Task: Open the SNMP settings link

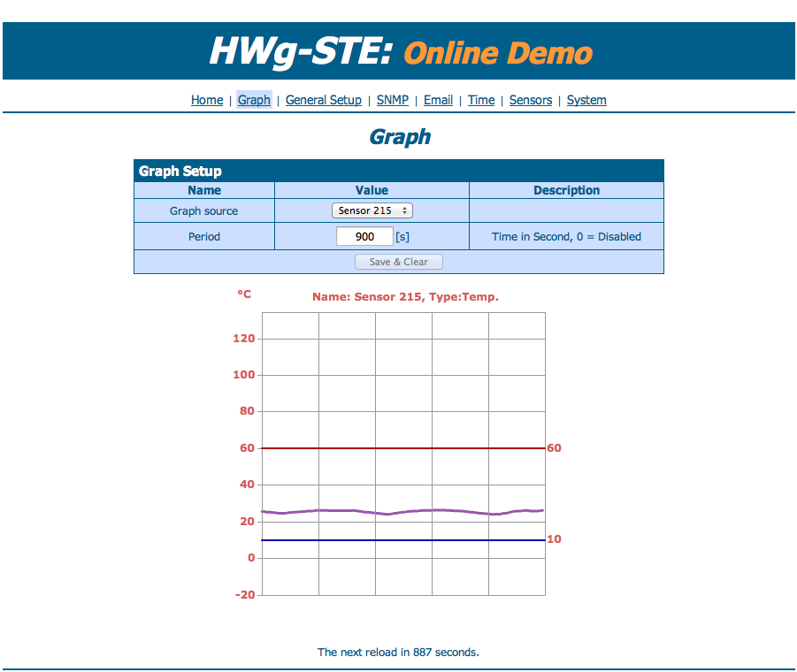Action: [393, 100]
